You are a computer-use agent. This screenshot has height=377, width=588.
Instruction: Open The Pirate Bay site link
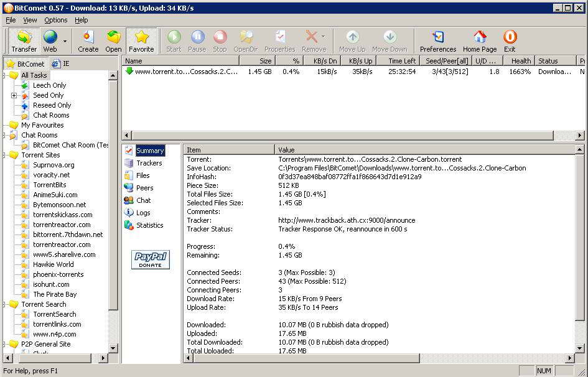[x=55, y=294]
